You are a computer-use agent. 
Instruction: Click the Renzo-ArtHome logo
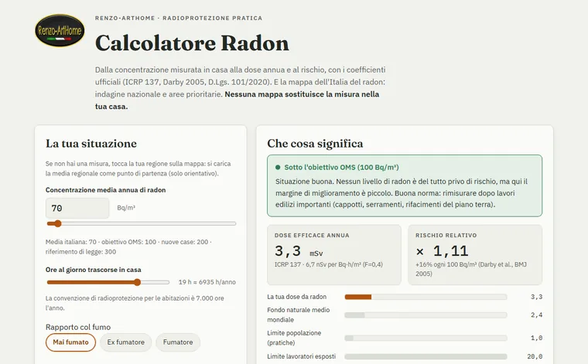click(x=60, y=31)
